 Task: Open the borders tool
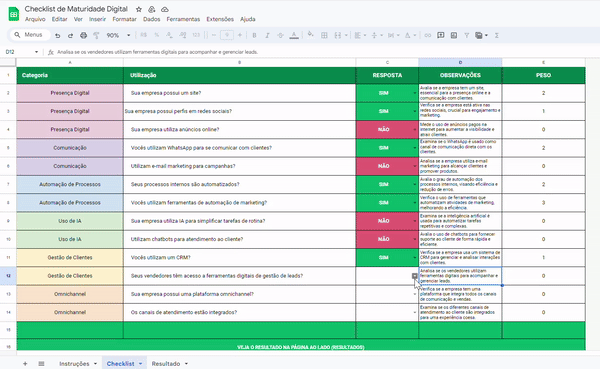click(x=324, y=35)
